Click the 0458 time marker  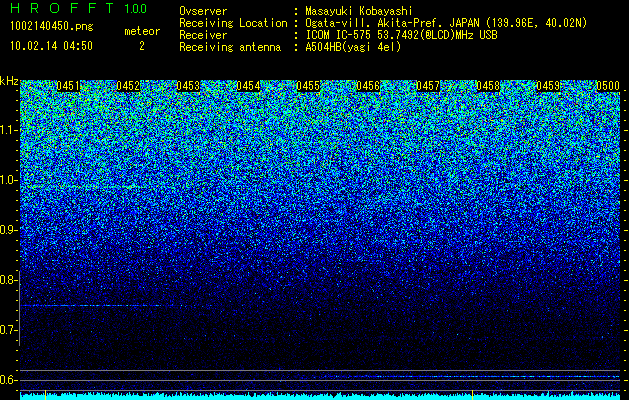tap(488, 86)
